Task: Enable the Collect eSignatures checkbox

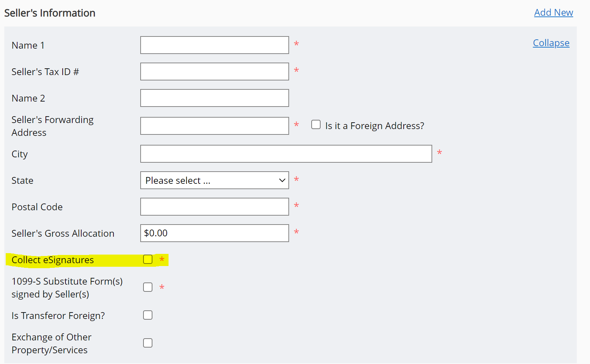Action: point(148,259)
